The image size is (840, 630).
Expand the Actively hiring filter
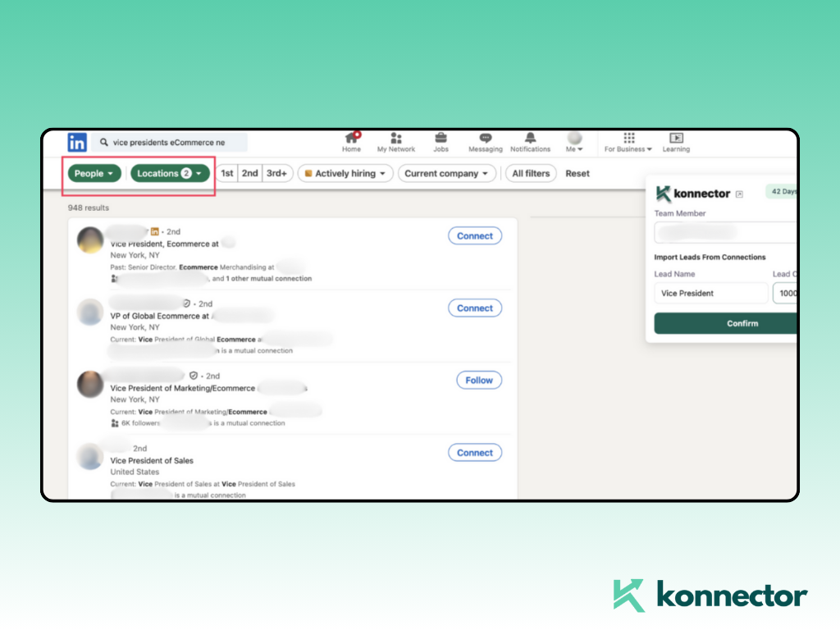[345, 174]
